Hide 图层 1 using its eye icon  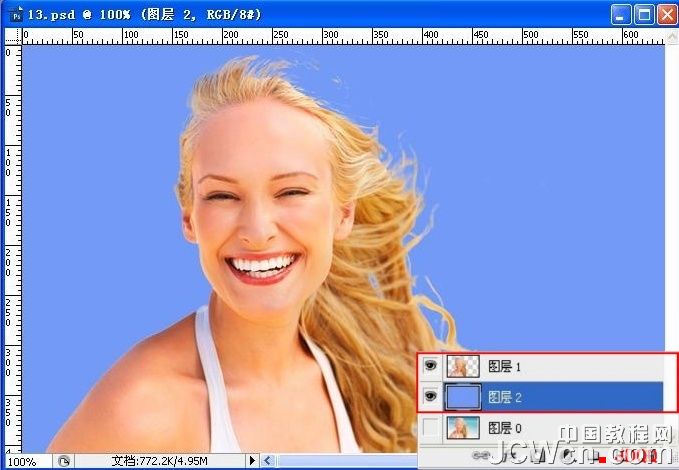[x=430, y=367]
